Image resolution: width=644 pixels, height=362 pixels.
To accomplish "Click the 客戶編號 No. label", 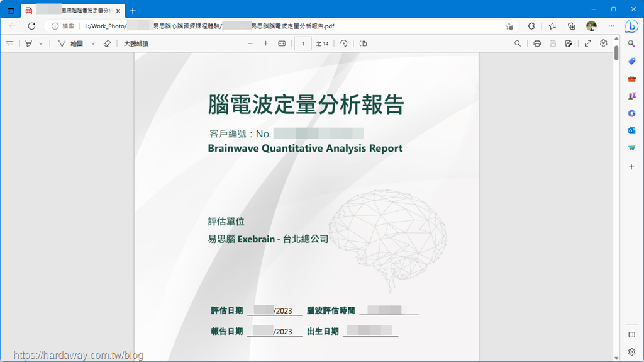I will point(240,133).
